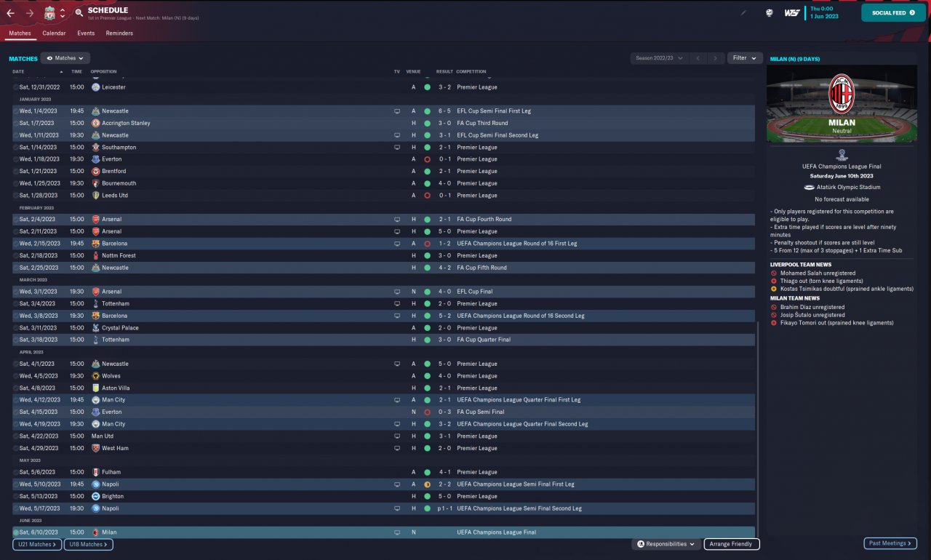Sort by the Date column header
Viewport: 931px width, 560px height.
click(x=18, y=72)
